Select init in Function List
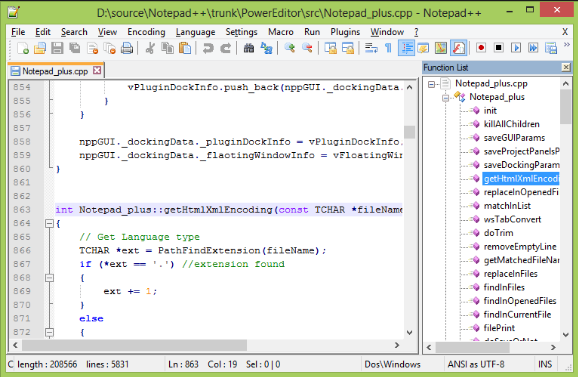This screenshot has width=578, height=377. 490,111
